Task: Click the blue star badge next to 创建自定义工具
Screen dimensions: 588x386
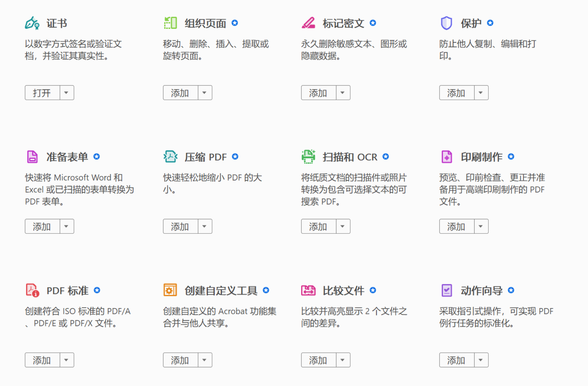Action: click(266, 290)
